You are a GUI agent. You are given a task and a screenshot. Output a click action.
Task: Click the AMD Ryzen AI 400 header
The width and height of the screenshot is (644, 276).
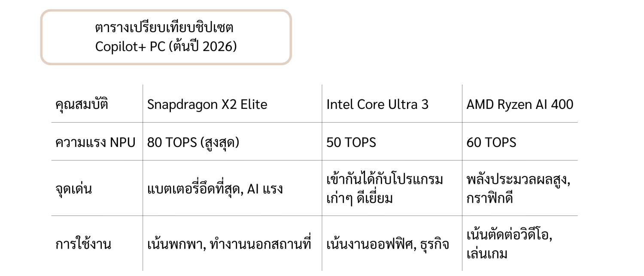519,105
